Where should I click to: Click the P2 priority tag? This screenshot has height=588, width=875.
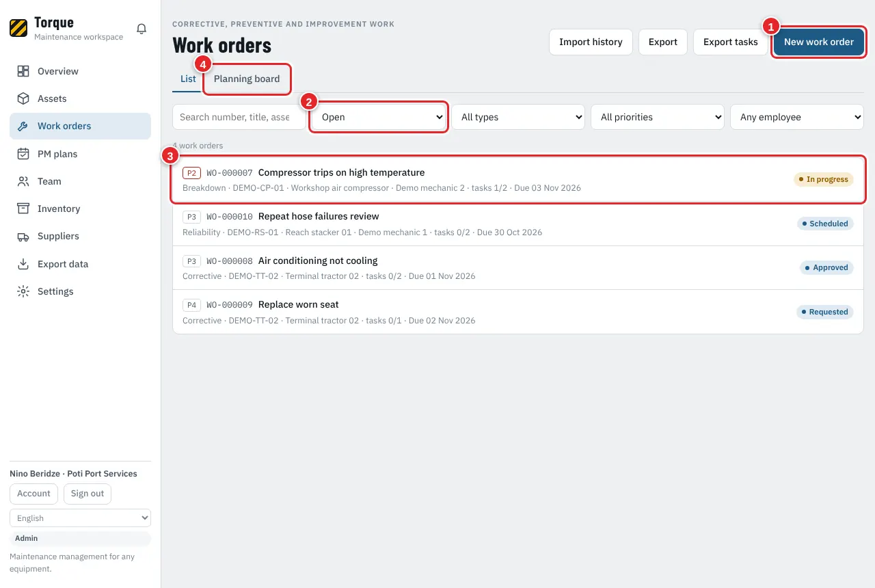point(192,173)
